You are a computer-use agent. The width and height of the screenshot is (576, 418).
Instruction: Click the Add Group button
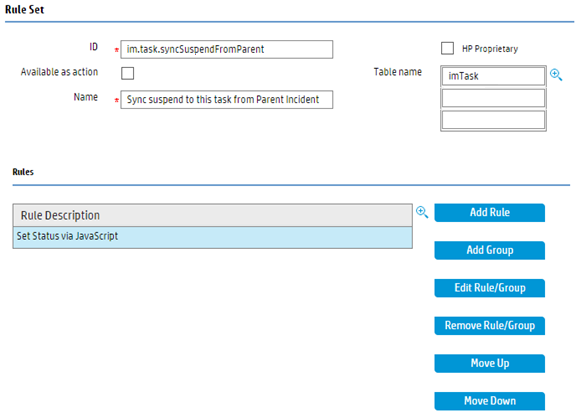point(489,251)
